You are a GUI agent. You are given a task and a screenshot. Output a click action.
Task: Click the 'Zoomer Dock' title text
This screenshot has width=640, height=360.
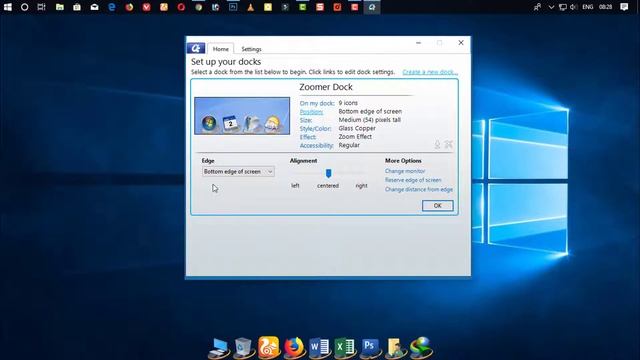(326, 87)
